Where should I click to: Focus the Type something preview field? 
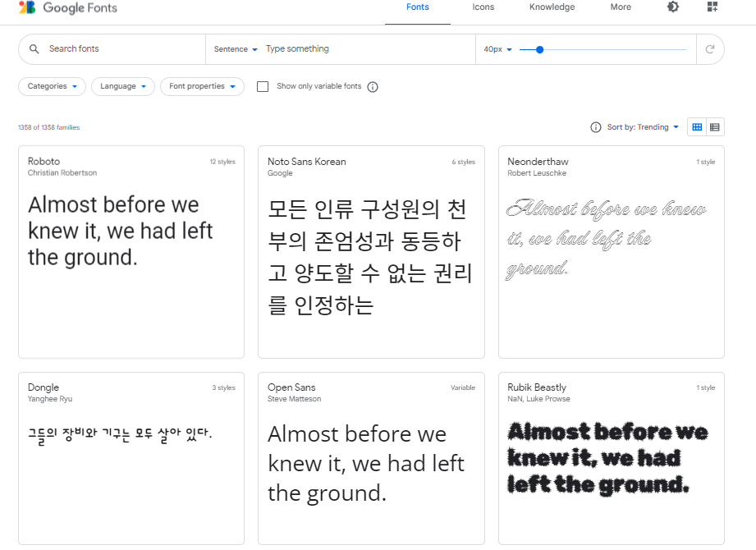point(368,48)
